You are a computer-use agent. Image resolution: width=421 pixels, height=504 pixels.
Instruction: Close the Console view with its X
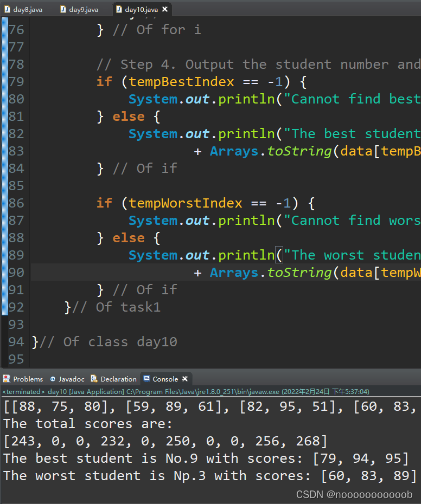click(x=185, y=379)
